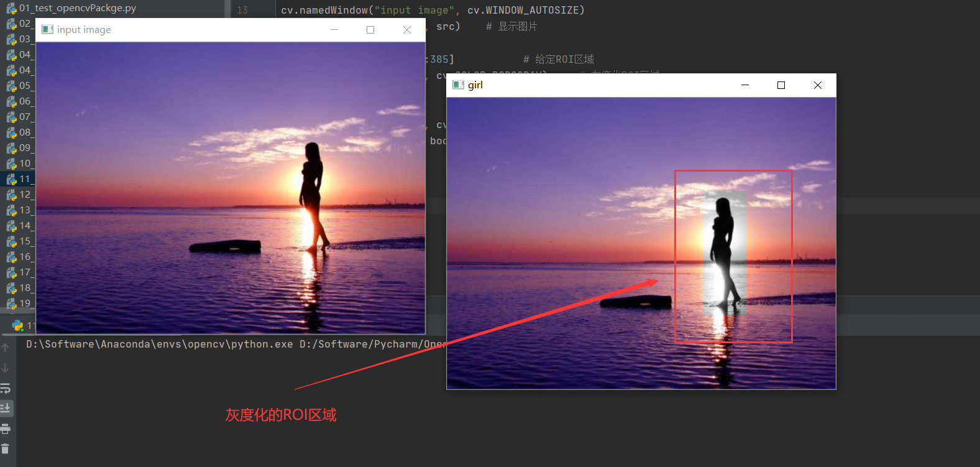Click the '# 显示图片' code comment

click(x=511, y=26)
